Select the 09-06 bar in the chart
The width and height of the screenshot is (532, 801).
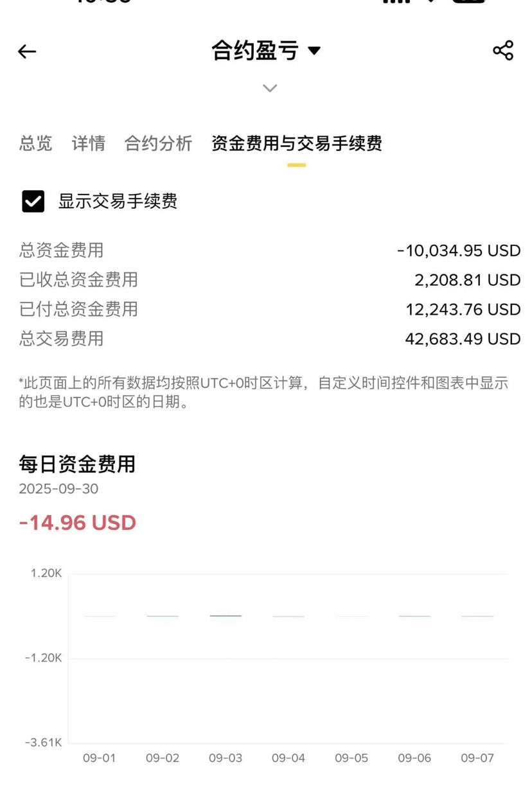(x=414, y=616)
